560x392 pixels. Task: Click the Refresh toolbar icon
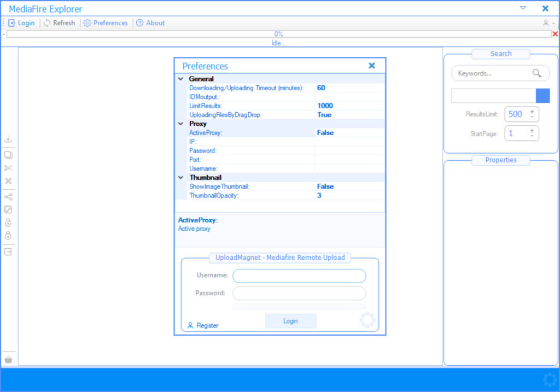(x=47, y=23)
